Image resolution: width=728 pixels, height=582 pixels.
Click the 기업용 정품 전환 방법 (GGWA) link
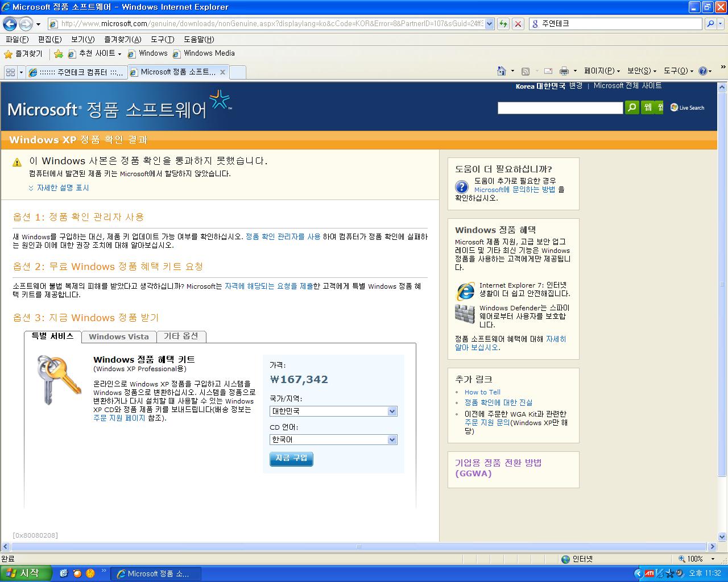(498, 468)
